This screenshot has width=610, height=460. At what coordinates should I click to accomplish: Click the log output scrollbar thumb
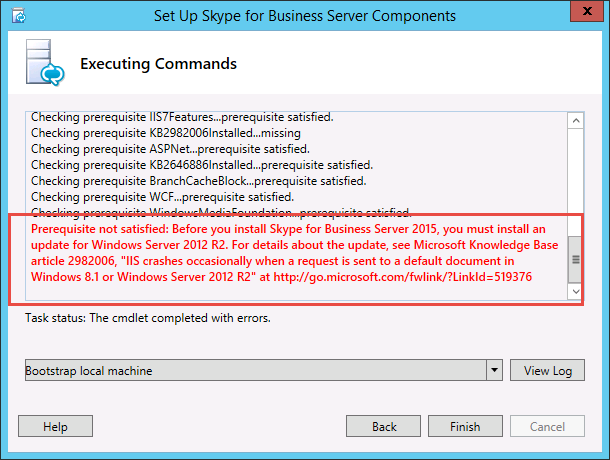click(x=575, y=258)
